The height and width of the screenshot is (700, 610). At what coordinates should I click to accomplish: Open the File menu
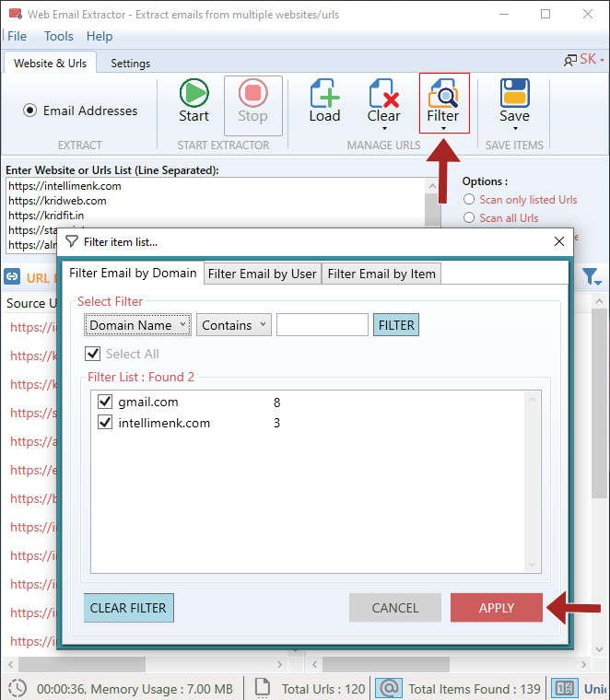(17, 36)
